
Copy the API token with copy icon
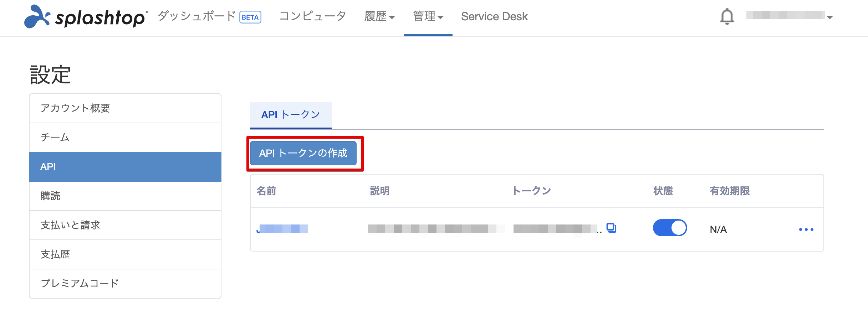611,228
